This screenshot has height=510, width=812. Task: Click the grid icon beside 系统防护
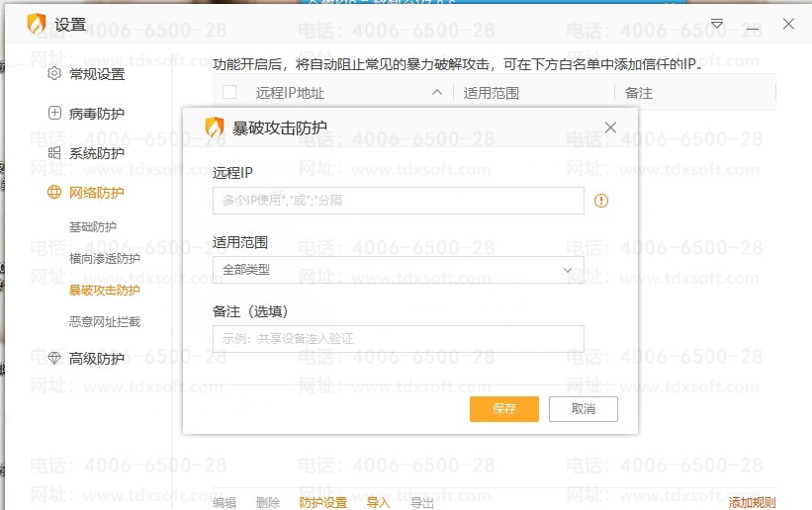54,153
